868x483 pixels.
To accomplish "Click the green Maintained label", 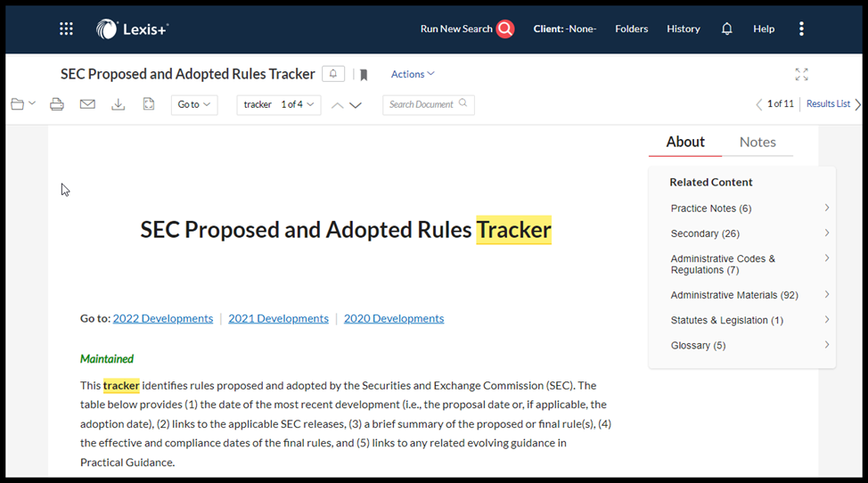I will tap(107, 359).
